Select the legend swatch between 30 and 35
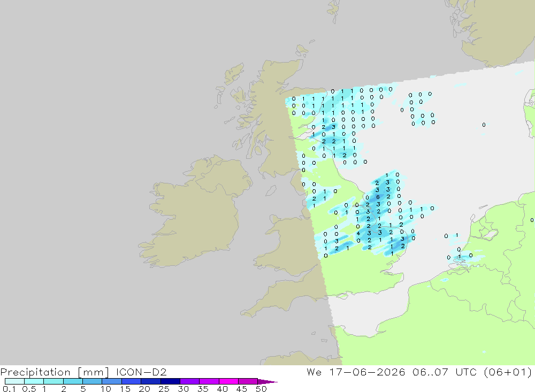 pos(189,381)
